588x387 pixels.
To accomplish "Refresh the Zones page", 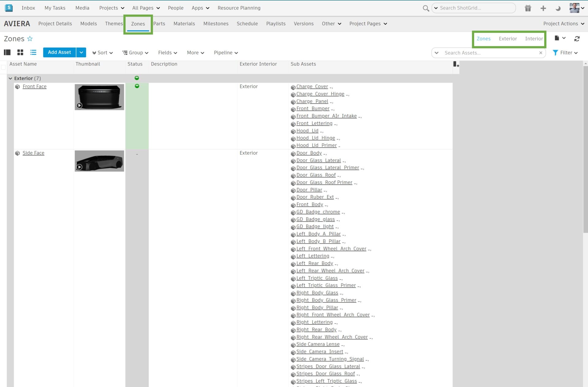I will coord(577,39).
